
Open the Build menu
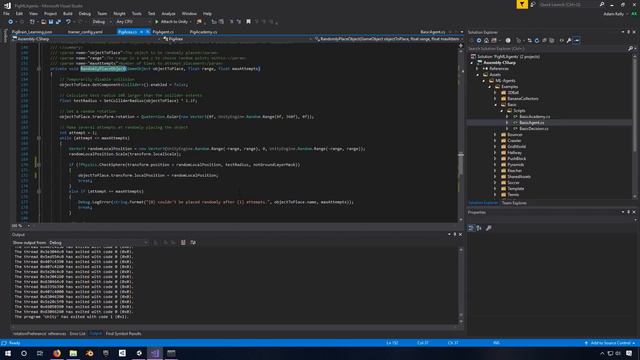pyautogui.click(x=68, y=13)
